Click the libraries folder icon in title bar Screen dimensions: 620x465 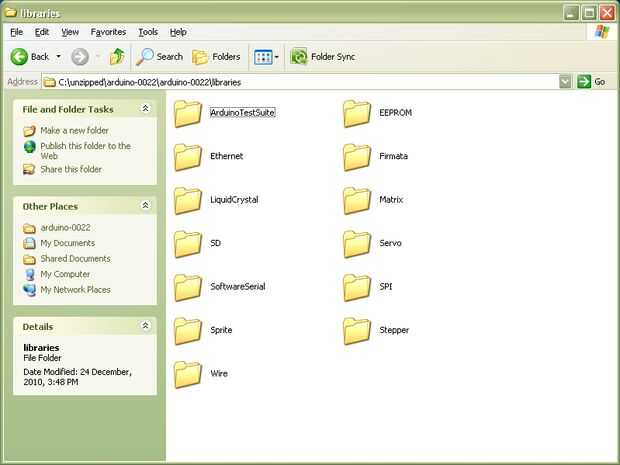point(11,12)
